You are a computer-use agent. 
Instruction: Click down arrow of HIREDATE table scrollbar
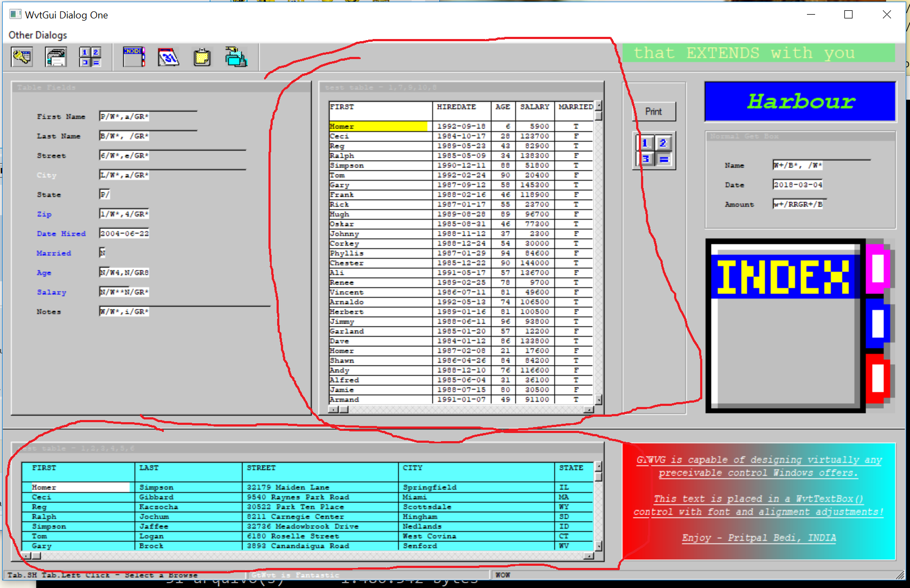(598, 399)
